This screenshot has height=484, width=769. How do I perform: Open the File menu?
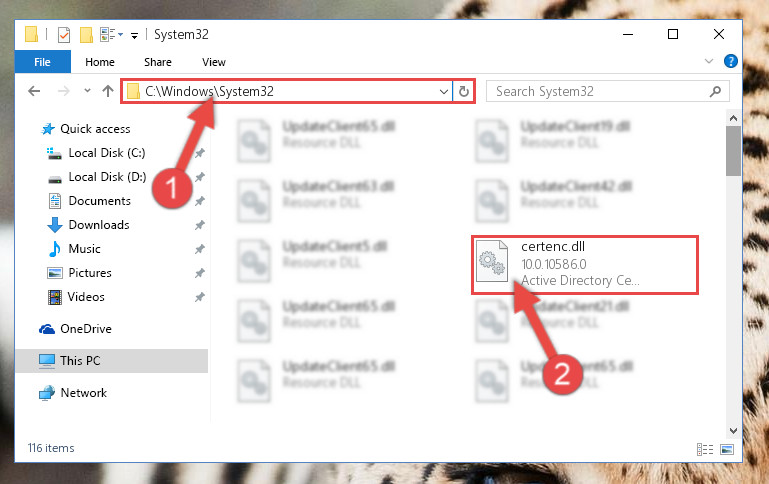(43, 62)
